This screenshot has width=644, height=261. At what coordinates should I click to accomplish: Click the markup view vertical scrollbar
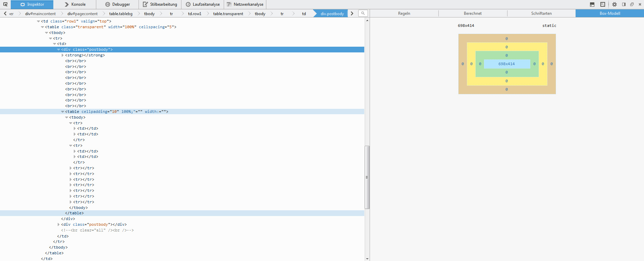[x=367, y=177]
